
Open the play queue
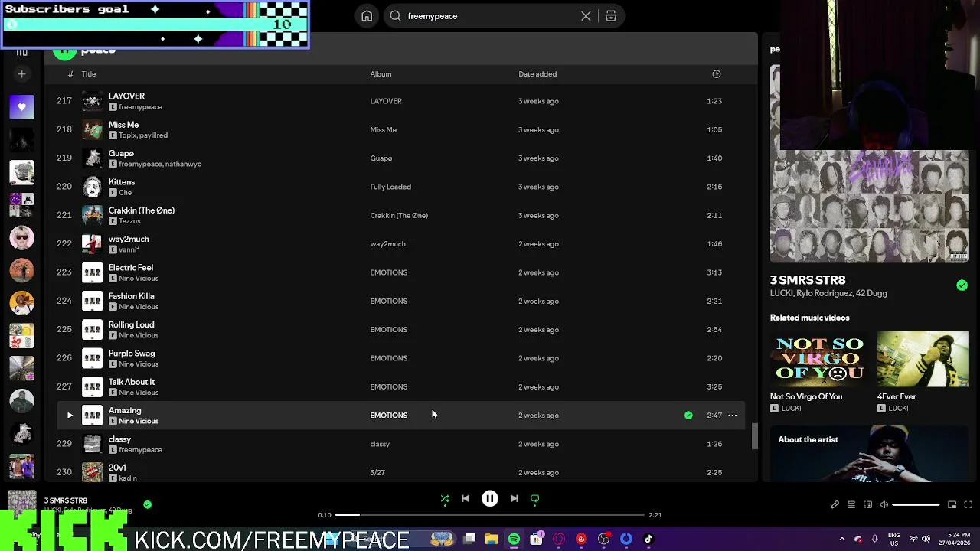click(851, 505)
